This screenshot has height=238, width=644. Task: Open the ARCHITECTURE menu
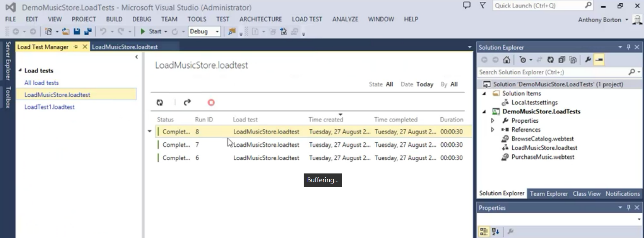point(261,19)
